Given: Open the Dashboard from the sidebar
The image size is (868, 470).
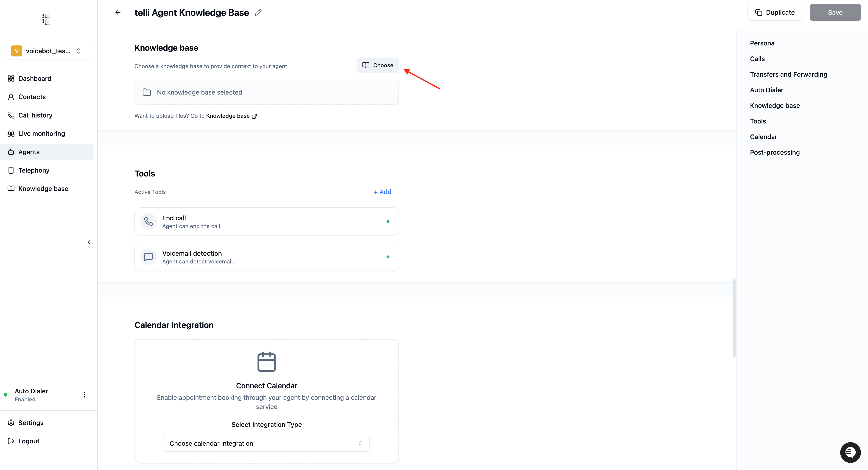Looking at the screenshot, I should click(x=35, y=78).
